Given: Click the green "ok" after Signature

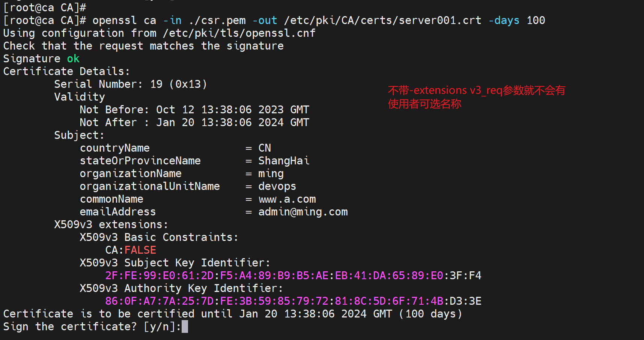Looking at the screenshot, I should (73, 59).
